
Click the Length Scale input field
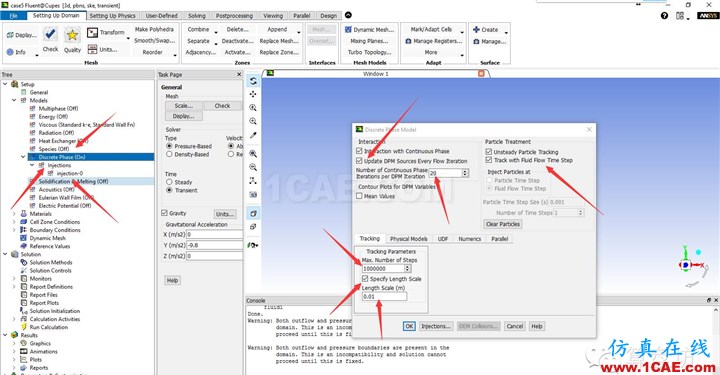[x=384, y=297]
